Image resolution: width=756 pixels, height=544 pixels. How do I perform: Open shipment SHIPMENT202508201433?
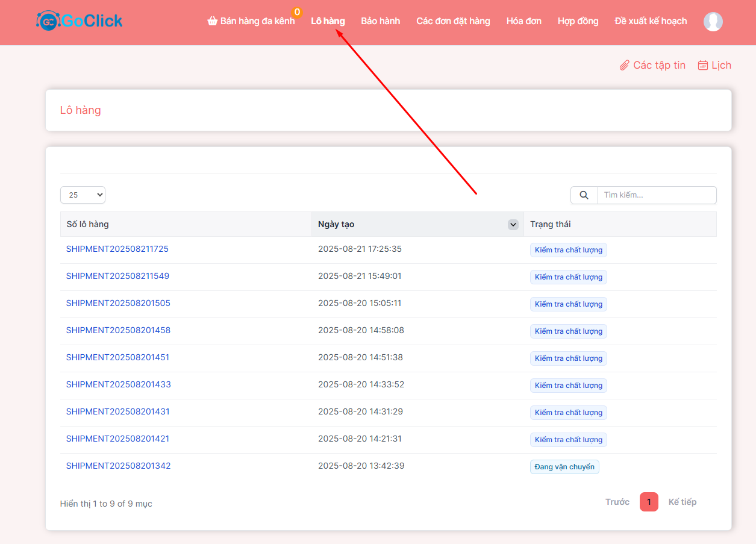point(119,384)
